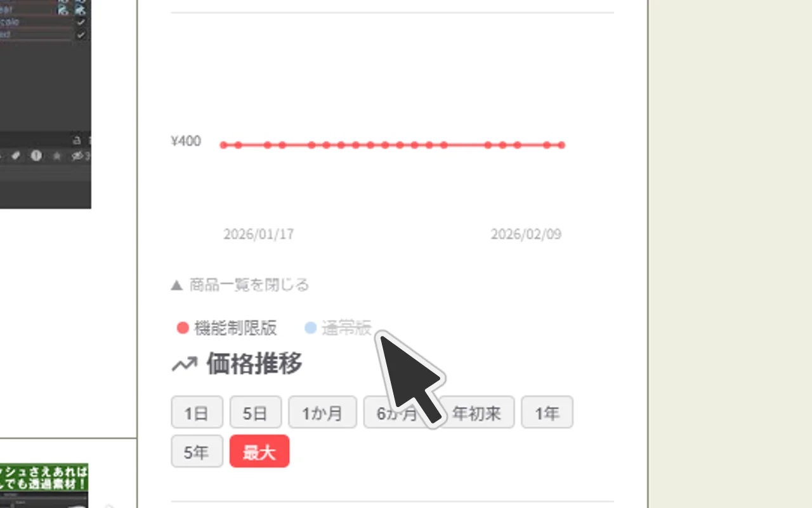
Task: Click the tag label icon in dark panel
Action: point(16,156)
